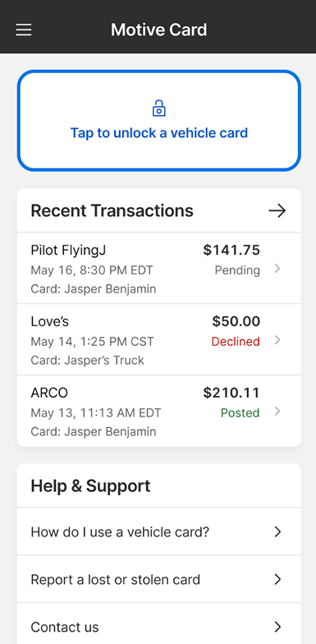This screenshot has height=644, width=316.
Task: Open the Love's $50.00 transaction
Action: click(x=159, y=340)
